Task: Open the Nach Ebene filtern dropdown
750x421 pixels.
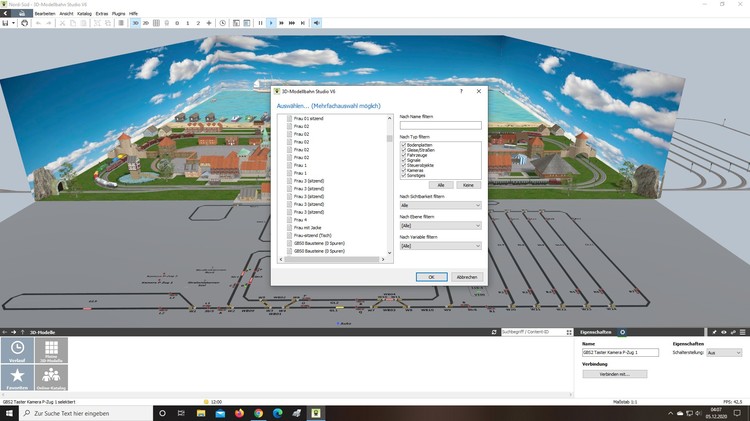Action: click(x=440, y=225)
